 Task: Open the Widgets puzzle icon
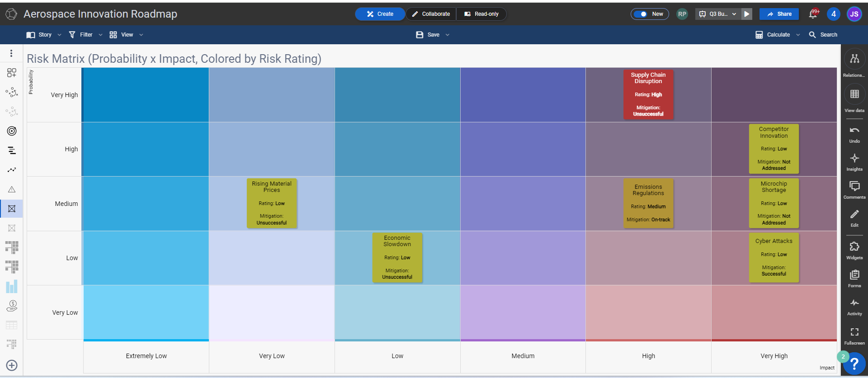click(x=854, y=247)
